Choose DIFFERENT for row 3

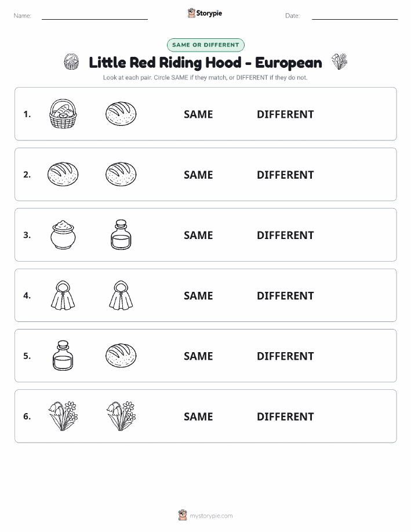pyautogui.click(x=285, y=235)
